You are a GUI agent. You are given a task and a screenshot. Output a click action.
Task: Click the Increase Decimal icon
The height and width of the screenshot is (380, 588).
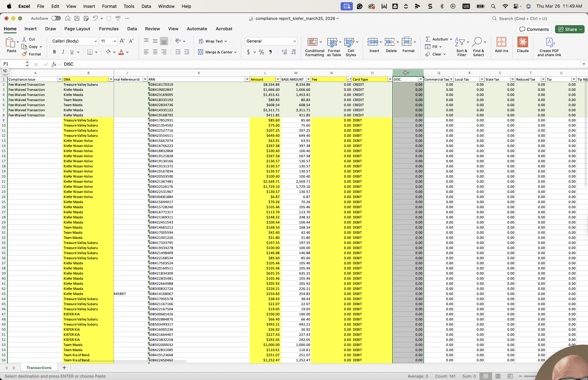[284, 52]
